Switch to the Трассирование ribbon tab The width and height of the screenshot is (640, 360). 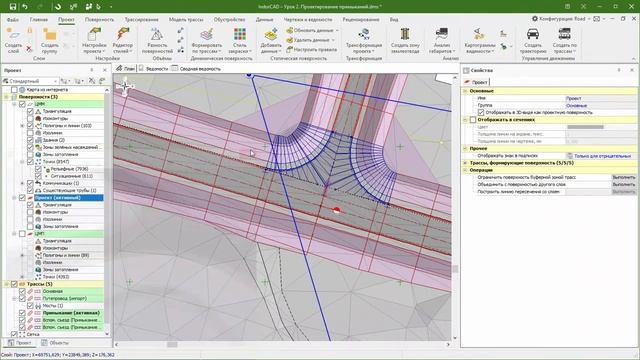point(141,19)
